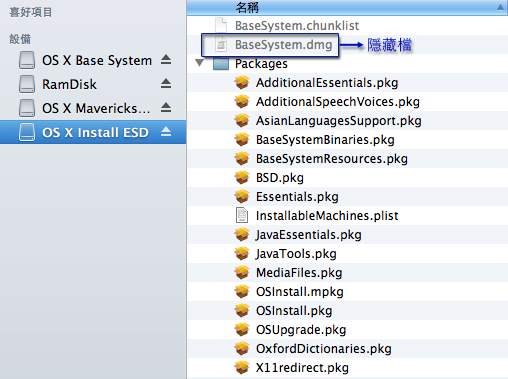
Task: Select OSInstall.pkg file name
Action: (x=294, y=311)
